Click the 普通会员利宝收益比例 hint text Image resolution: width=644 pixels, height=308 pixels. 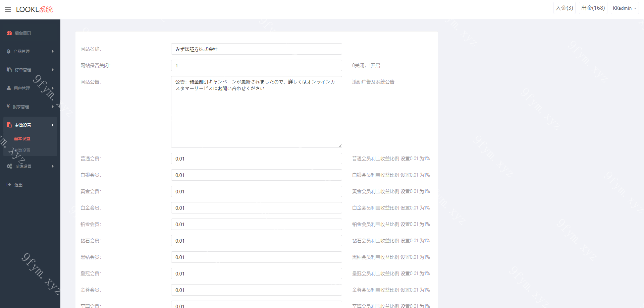coord(391,159)
